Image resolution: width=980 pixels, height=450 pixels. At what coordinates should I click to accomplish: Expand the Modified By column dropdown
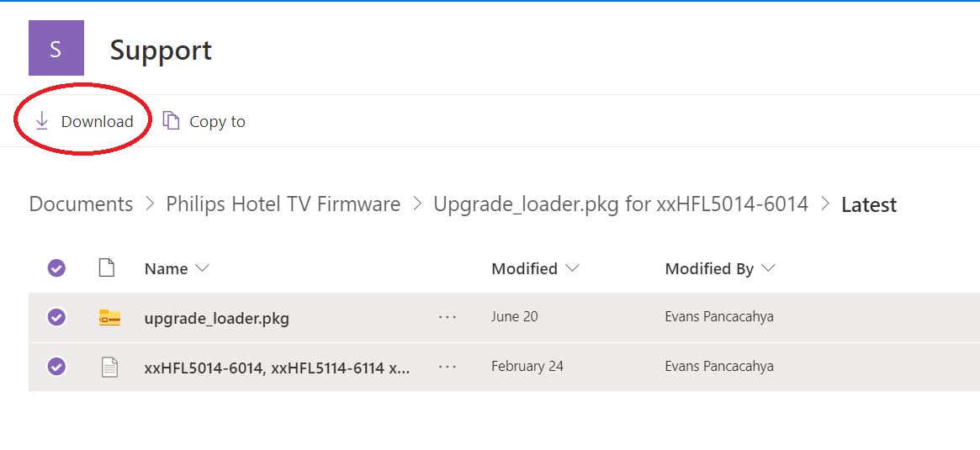click(x=767, y=268)
